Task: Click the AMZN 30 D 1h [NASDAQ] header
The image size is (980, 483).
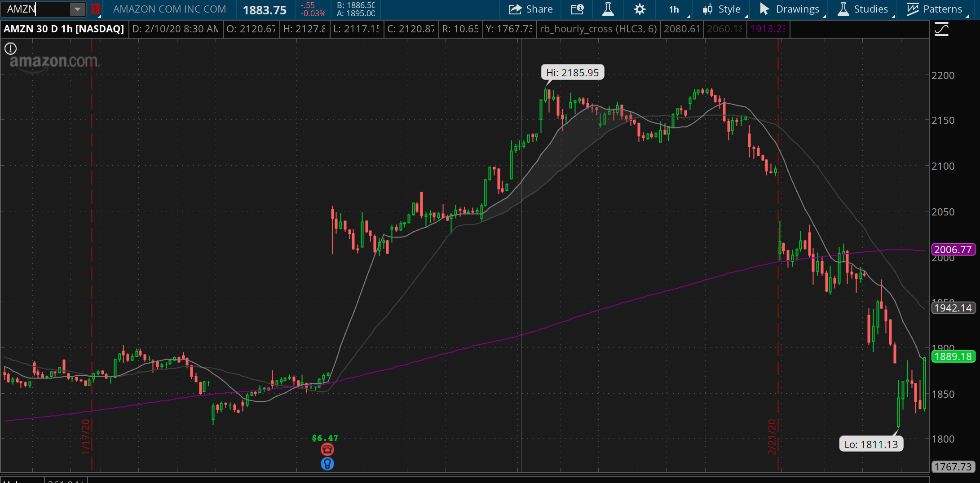Action: 64,29
